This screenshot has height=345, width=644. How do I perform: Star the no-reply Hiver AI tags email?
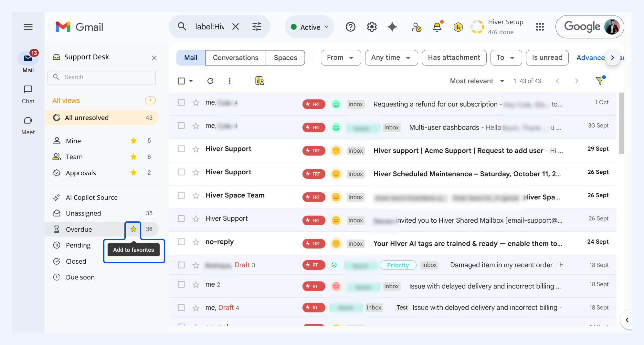point(196,242)
